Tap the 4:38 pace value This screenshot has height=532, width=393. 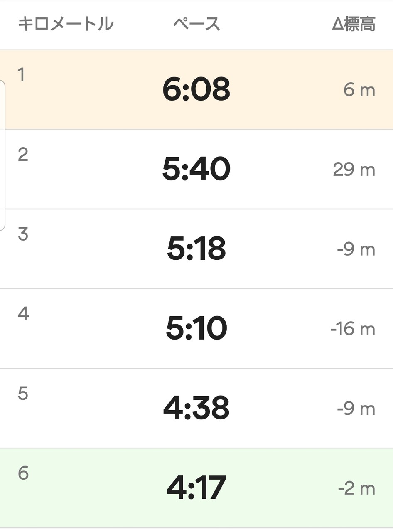click(x=196, y=409)
